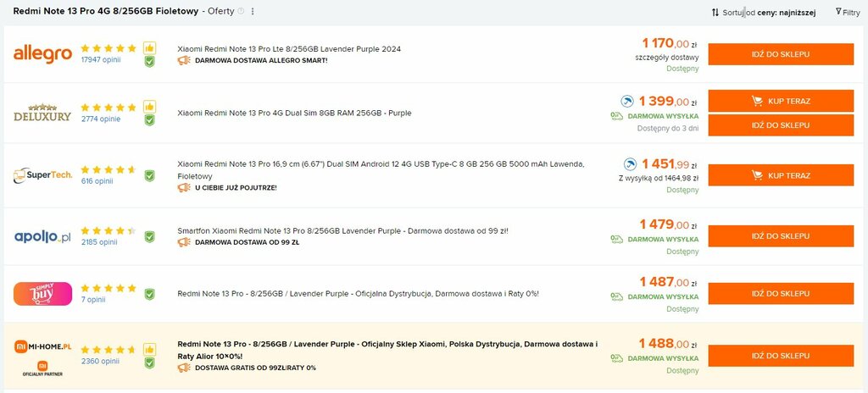Open the SuperTech 16,9 cm offer title
868x393 pixels.
pyautogui.click(x=381, y=170)
